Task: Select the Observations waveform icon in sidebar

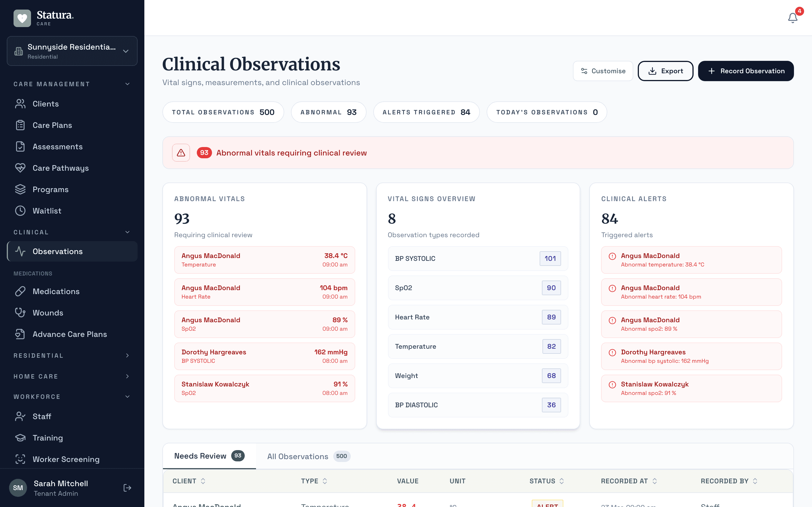Action: click(x=20, y=251)
